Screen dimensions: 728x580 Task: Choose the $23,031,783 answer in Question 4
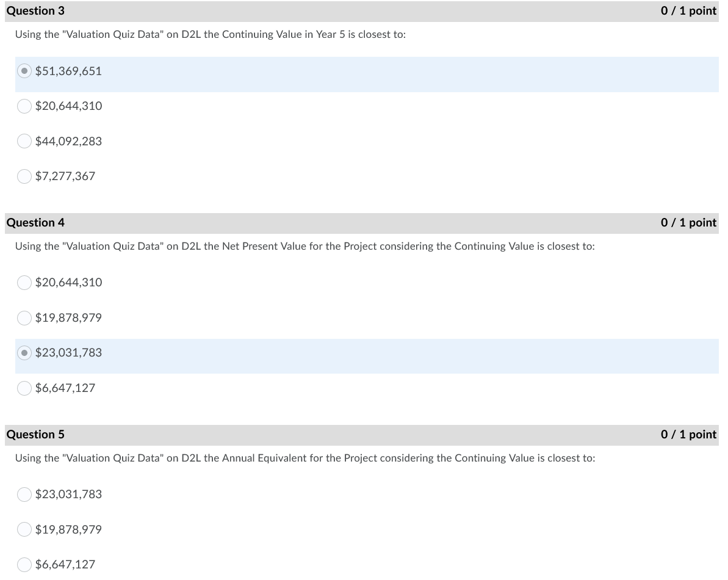pos(24,353)
